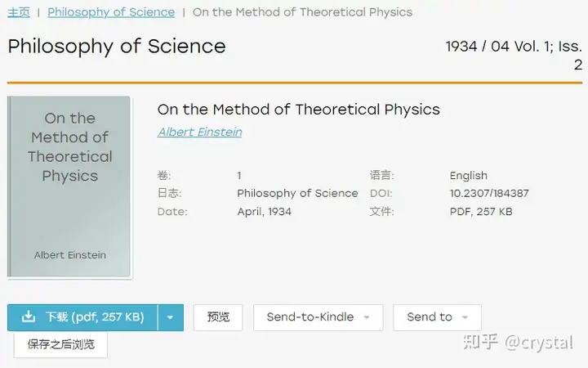The height and width of the screenshot is (368, 588).
Task: Go to 主页 home breadcrumb
Action: click(x=18, y=12)
